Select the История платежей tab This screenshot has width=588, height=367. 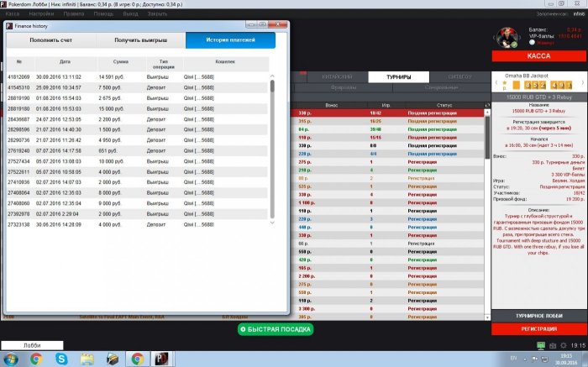click(x=230, y=40)
